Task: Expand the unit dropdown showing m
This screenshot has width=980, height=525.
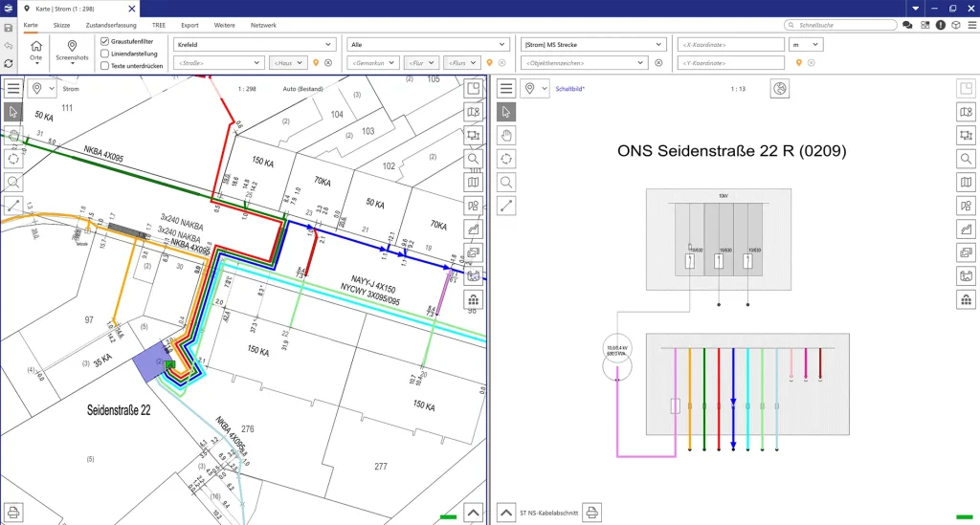Action: point(816,44)
